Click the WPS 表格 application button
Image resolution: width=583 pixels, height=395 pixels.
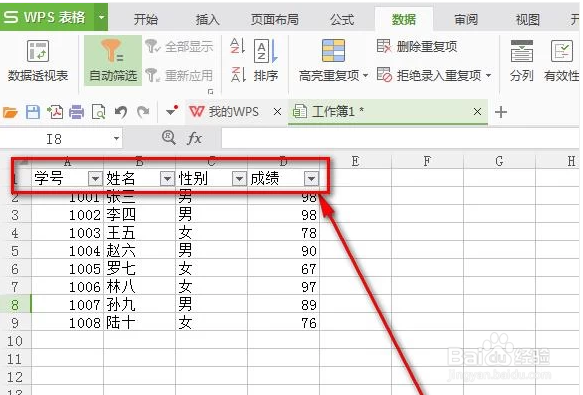[47, 17]
